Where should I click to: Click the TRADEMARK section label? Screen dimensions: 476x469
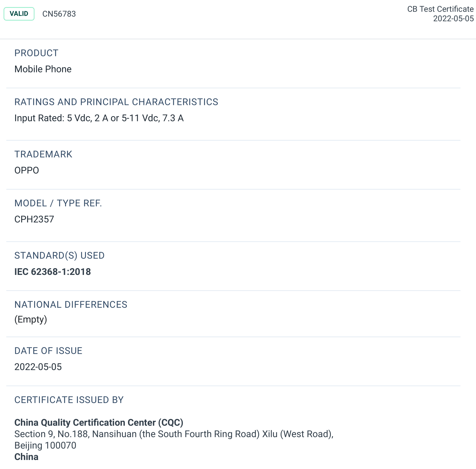[43, 154]
